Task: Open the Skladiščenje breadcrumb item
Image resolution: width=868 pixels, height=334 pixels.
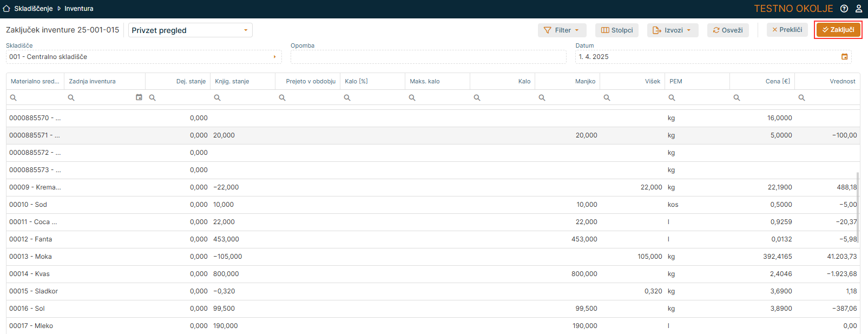Action: pyautogui.click(x=34, y=9)
